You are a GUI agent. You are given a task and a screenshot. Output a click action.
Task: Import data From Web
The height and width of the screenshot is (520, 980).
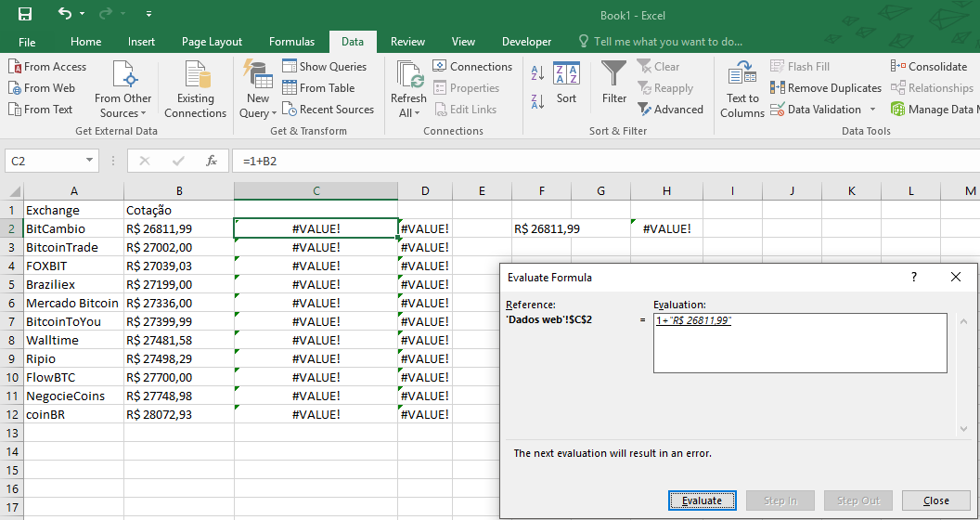click(41, 88)
